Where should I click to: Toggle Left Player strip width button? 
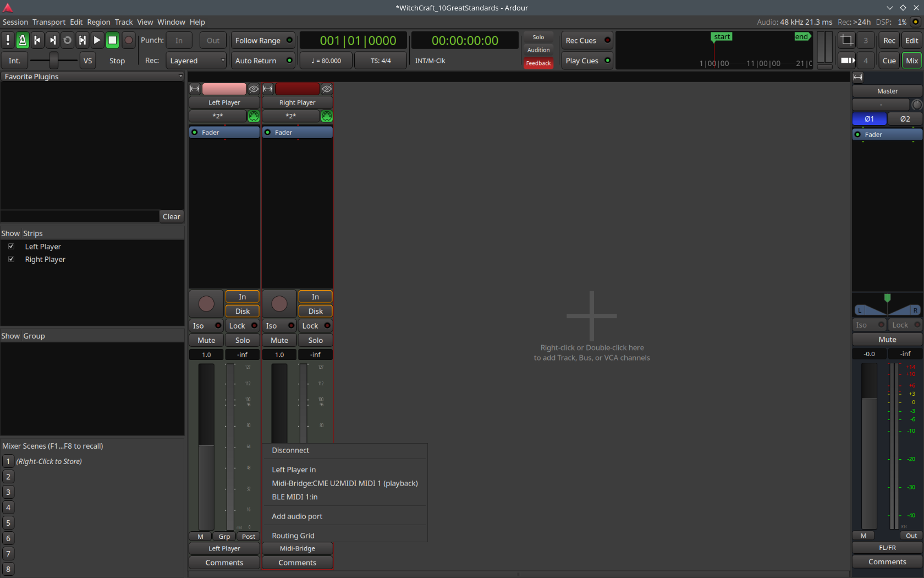click(195, 89)
